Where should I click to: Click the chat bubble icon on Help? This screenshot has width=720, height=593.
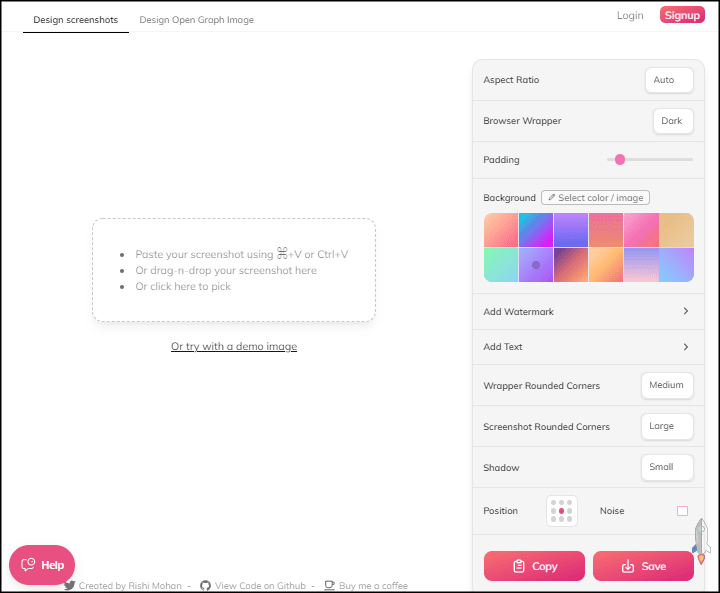pos(28,565)
